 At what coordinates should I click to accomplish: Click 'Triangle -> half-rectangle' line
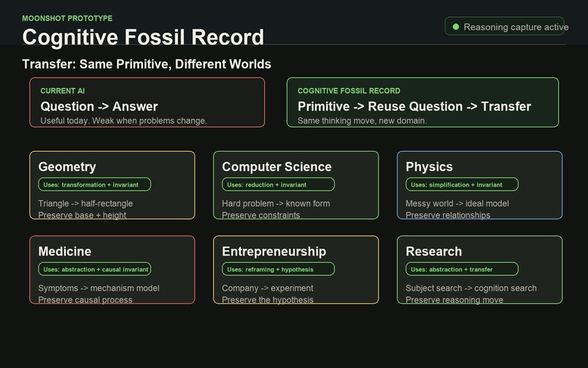click(85, 204)
